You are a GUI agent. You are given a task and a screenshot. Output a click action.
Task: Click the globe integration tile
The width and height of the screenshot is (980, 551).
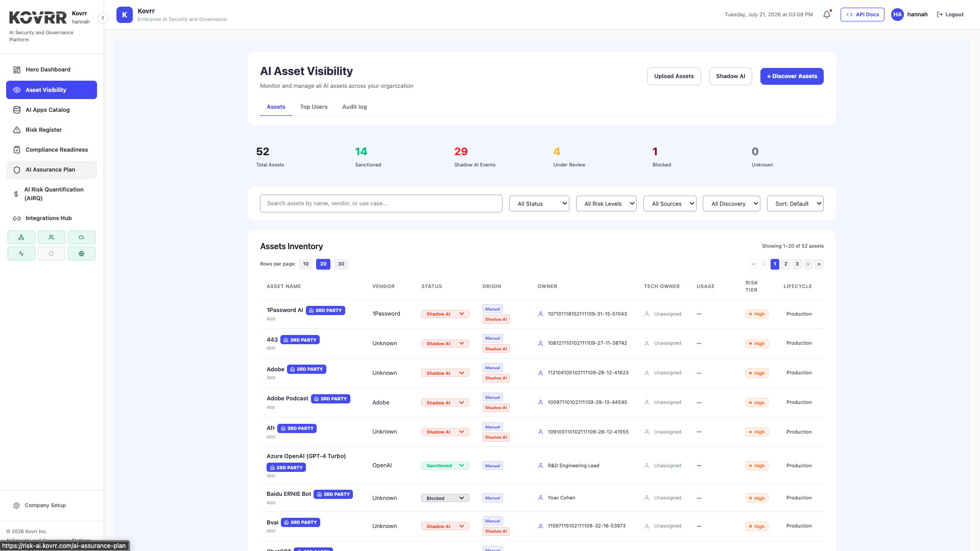82,254
